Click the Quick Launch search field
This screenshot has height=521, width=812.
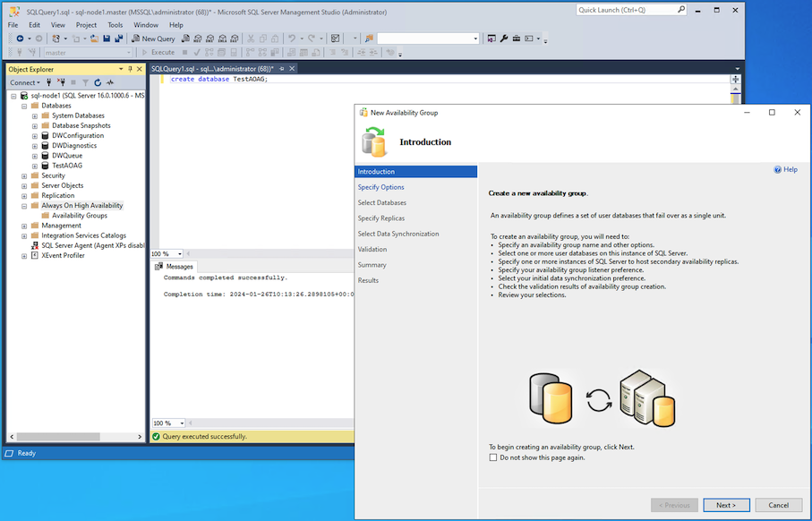point(627,10)
